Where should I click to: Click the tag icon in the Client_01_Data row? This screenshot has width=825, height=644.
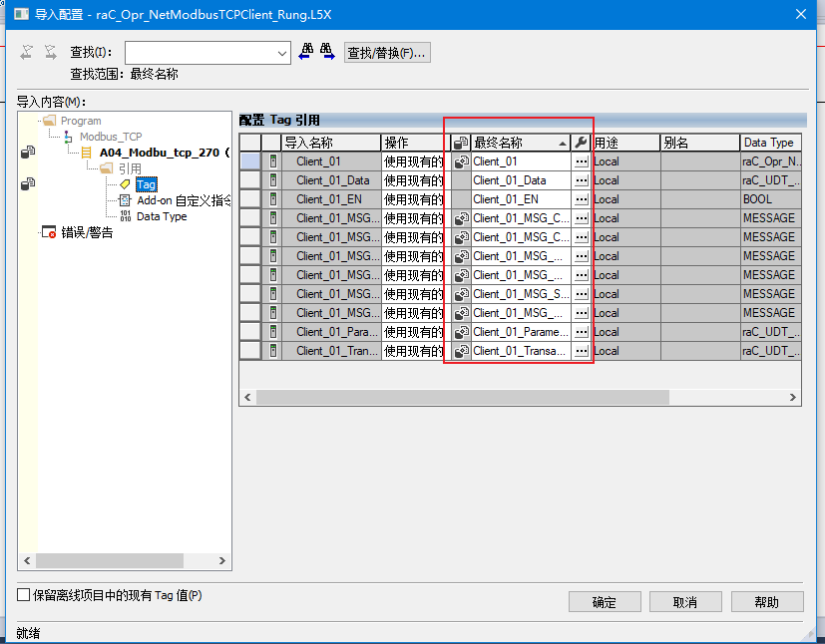(x=272, y=180)
